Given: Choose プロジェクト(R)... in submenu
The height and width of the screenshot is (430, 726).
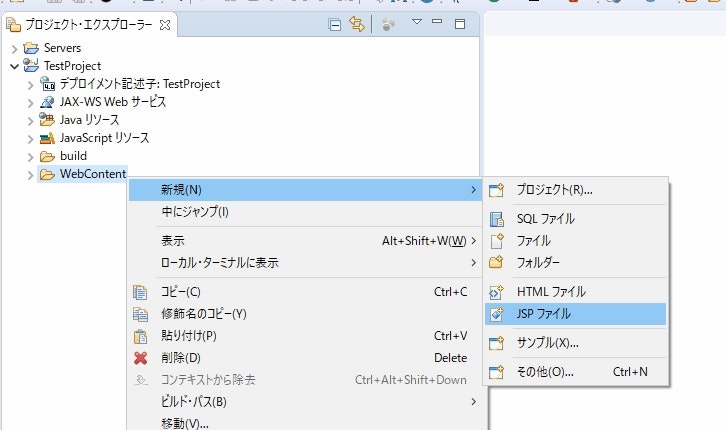Looking at the screenshot, I should (576, 190).
